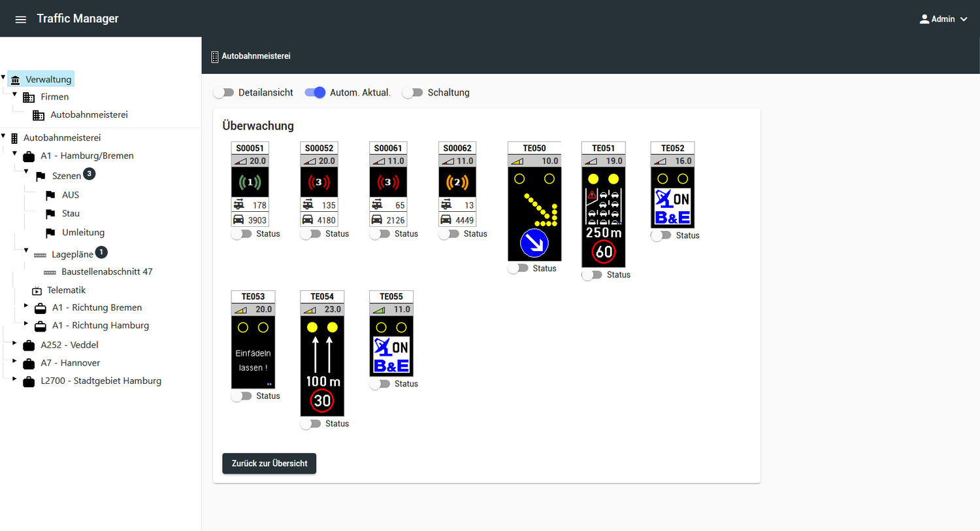Turn off the Autom. Aktual. switch
Image resolution: width=980 pixels, height=531 pixels.
pyautogui.click(x=315, y=93)
